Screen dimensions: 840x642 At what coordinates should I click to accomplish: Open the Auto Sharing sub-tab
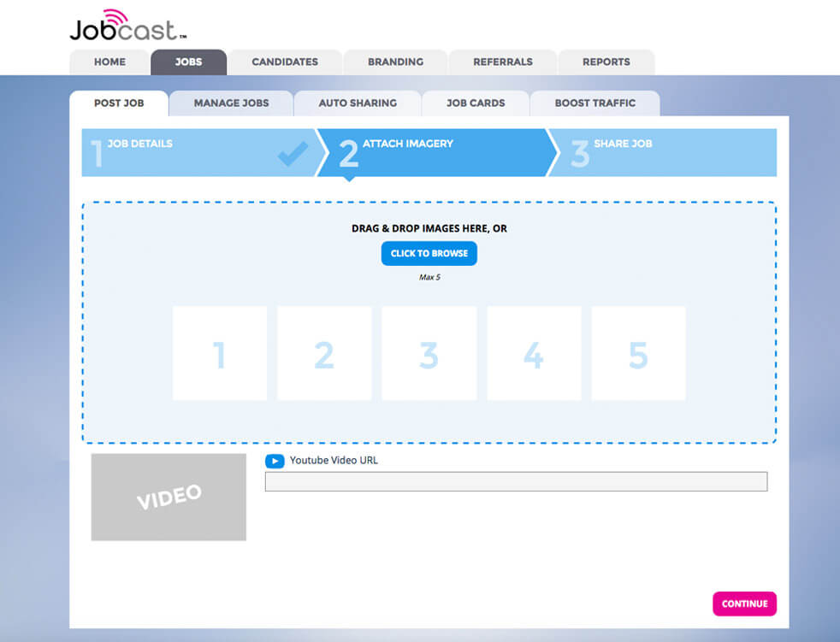tap(358, 103)
